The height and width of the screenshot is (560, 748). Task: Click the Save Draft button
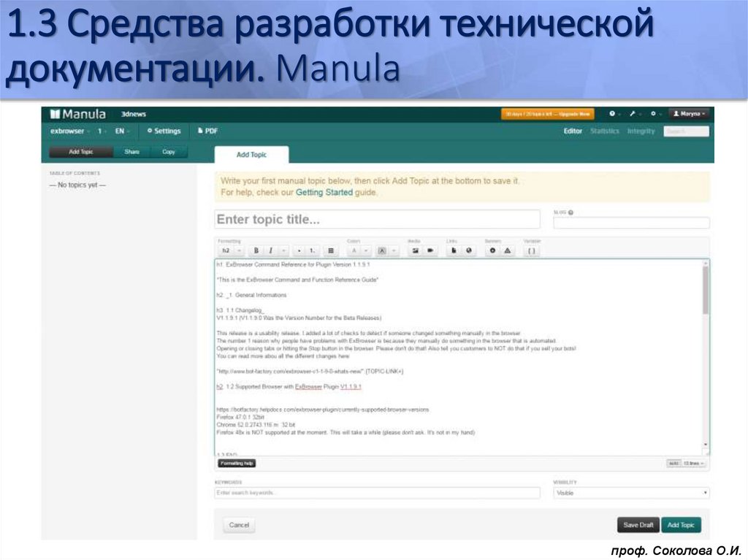[x=638, y=525]
